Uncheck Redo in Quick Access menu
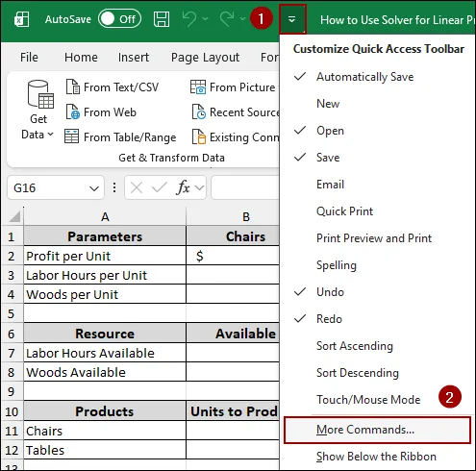 point(378,319)
